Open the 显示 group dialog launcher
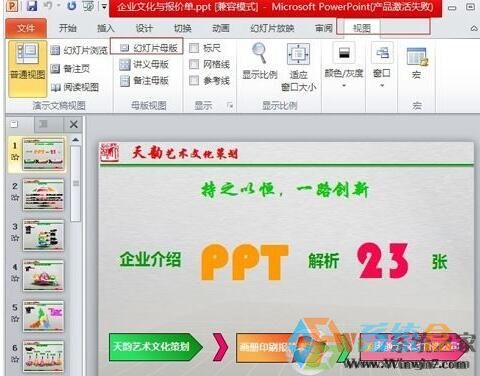This screenshot has width=480, height=376. coord(230,106)
